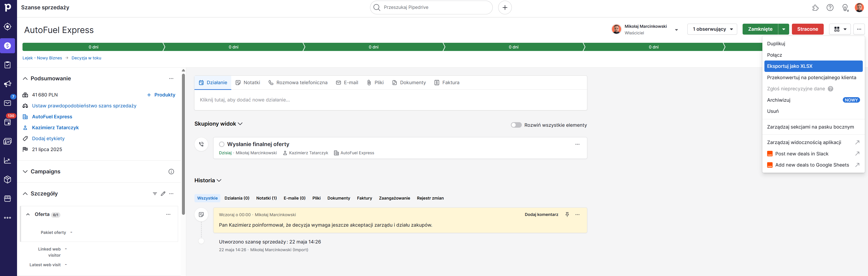Viewport: 868px width, 276px height.
Task: Expand the Campaigns section
Action: pos(25,171)
